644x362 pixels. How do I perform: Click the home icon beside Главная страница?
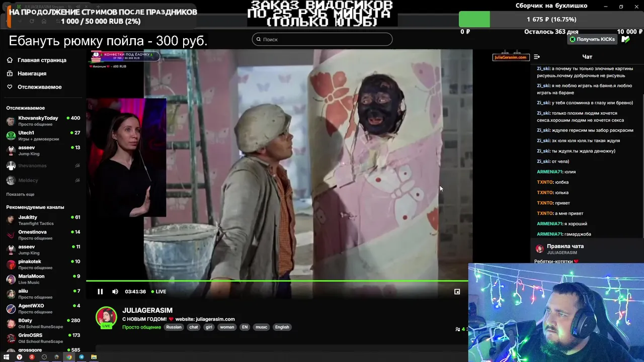[10, 60]
